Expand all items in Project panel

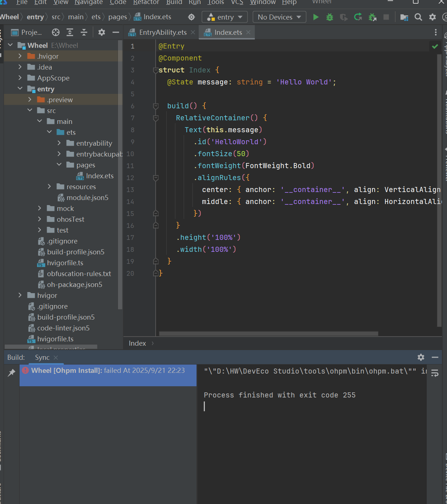(70, 32)
